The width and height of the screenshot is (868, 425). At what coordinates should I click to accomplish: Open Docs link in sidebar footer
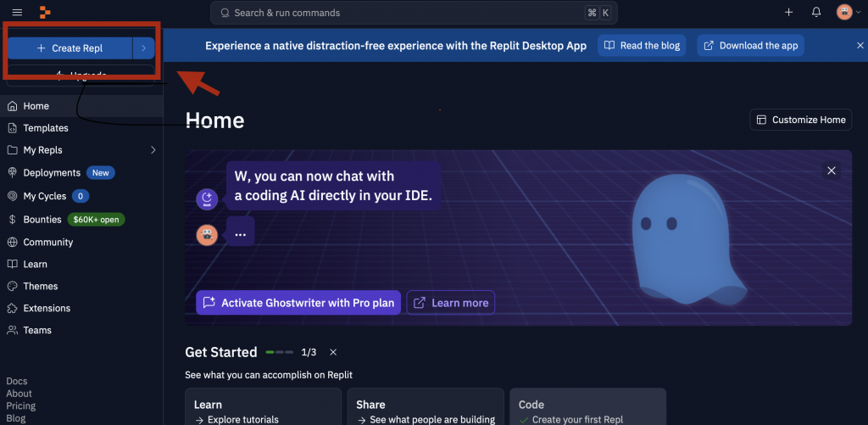pyautogui.click(x=17, y=381)
